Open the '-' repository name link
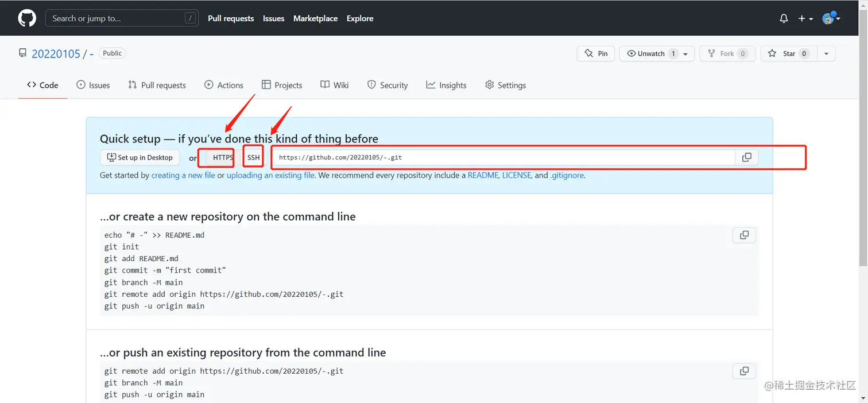Image resolution: width=868 pixels, height=403 pixels. tap(92, 54)
